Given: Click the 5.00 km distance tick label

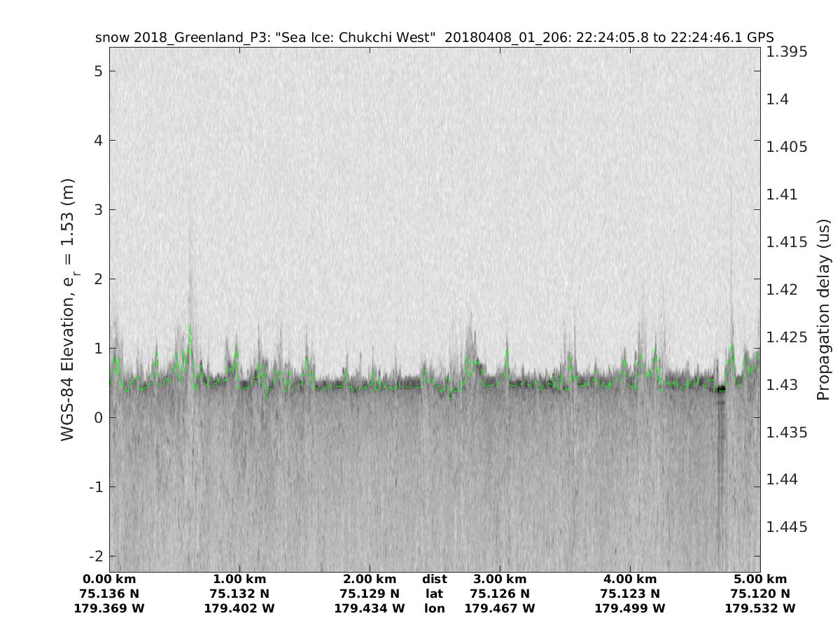Looking at the screenshot, I should 760,579.
